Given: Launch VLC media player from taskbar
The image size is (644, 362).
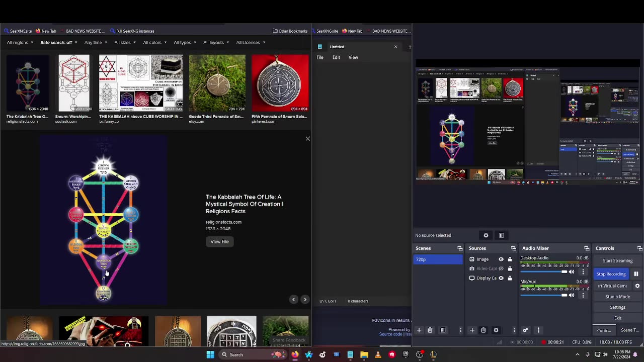Looking at the screenshot, I should tap(378, 354).
